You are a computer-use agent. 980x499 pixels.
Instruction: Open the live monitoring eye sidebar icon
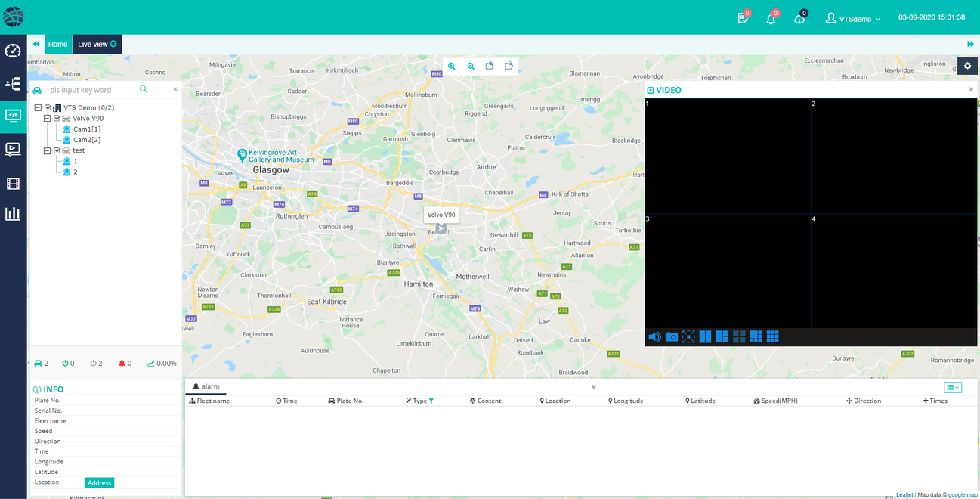(x=13, y=116)
